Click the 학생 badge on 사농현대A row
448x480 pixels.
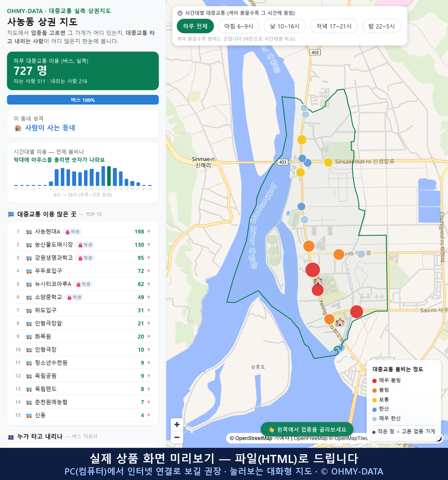point(73,232)
